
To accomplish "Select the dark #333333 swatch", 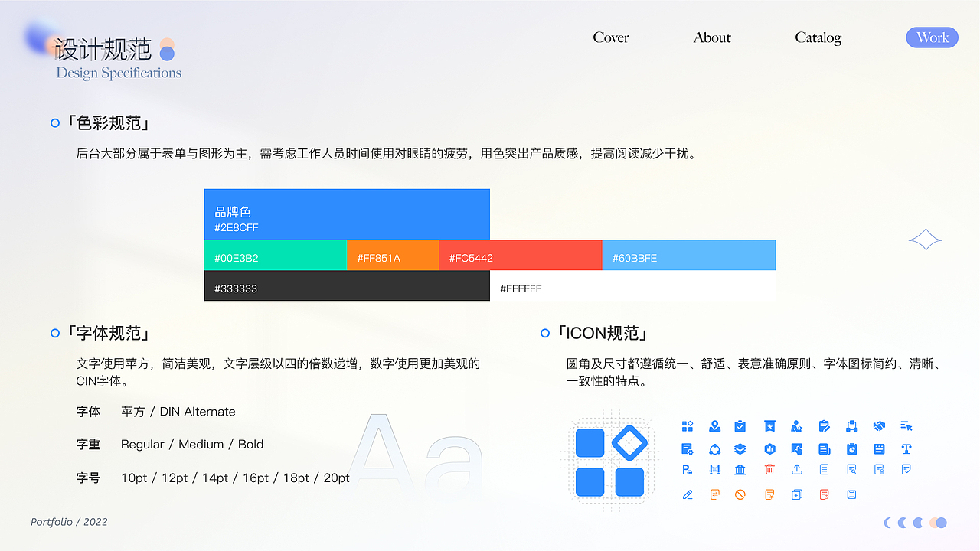I will click(x=347, y=285).
